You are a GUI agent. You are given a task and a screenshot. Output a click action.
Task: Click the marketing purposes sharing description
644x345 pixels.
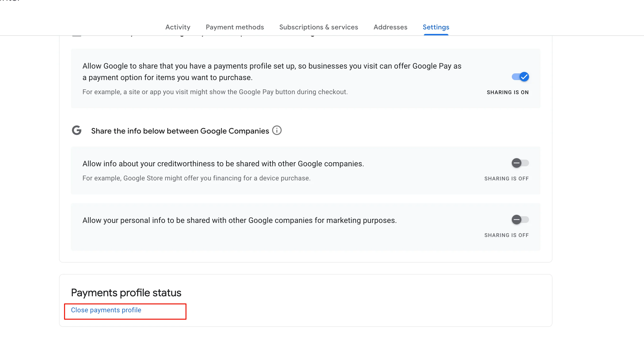240,220
